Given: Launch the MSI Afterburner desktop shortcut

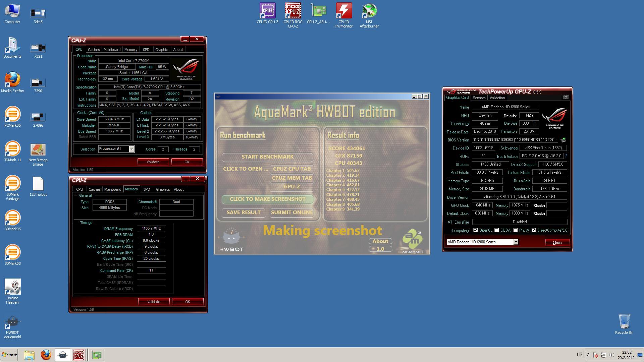Looking at the screenshot, I should 369,16.
